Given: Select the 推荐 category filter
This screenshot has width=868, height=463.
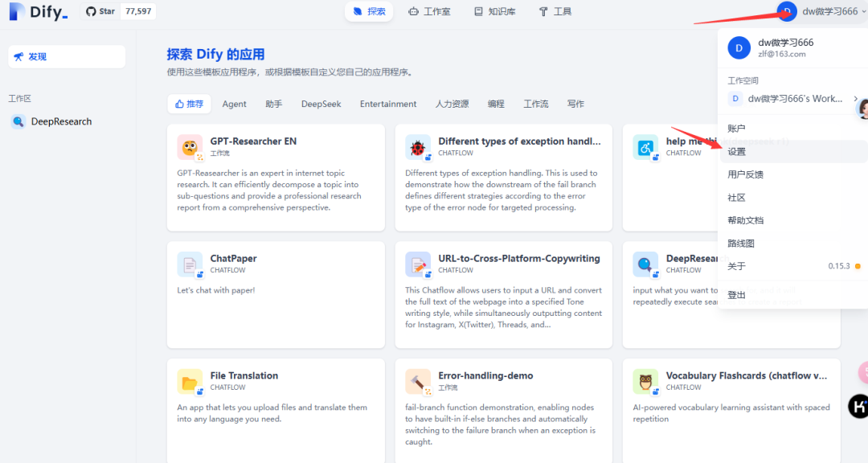Looking at the screenshot, I should 189,104.
